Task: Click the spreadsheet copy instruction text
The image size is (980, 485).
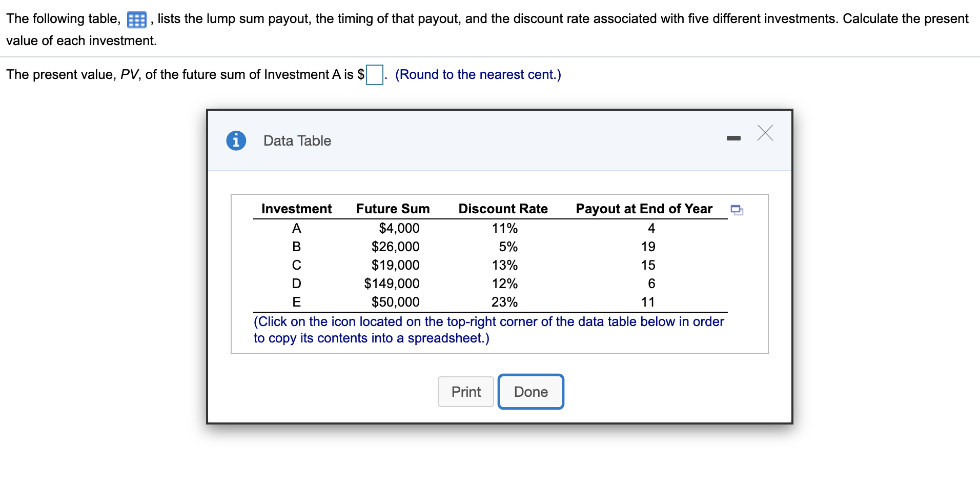Action: [489, 330]
